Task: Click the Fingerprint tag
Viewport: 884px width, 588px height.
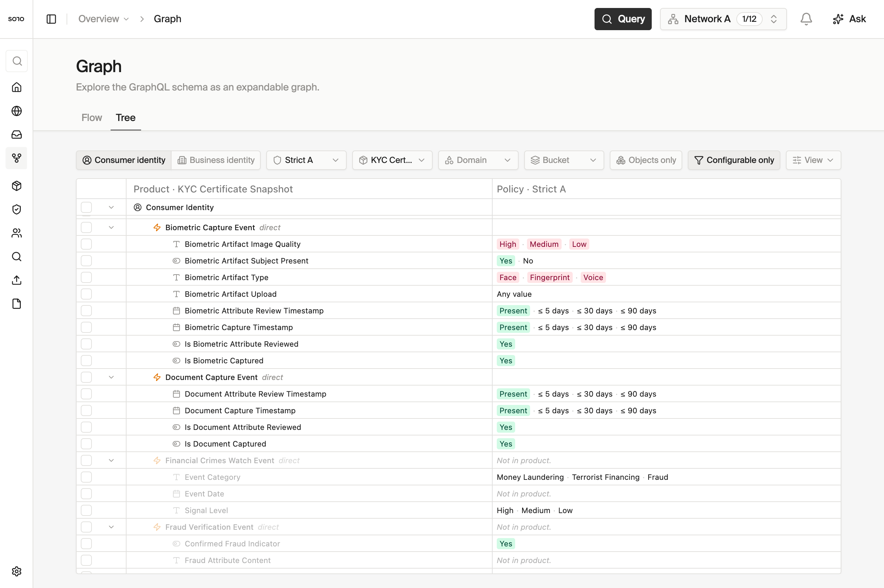Action: [549, 277]
